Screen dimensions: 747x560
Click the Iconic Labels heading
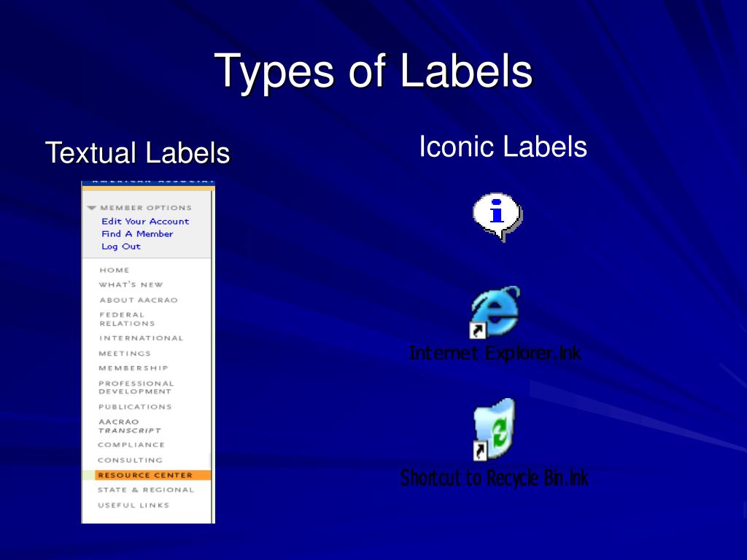coord(503,147)
